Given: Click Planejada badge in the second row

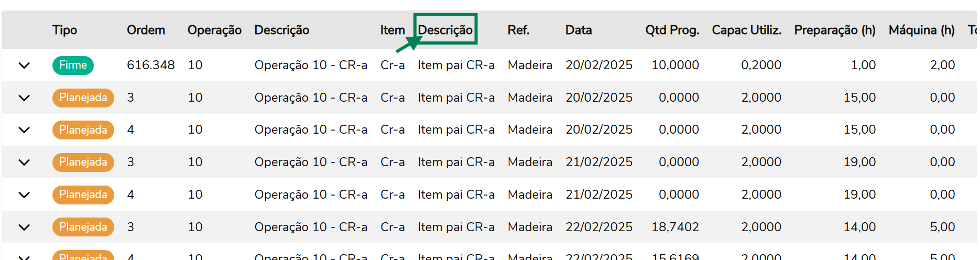Looking at the screenshot, I should coord(83,97).
